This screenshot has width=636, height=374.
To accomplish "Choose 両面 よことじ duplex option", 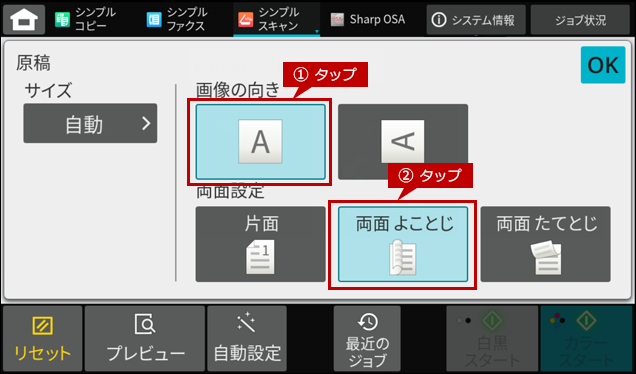I will coord(403,244).
